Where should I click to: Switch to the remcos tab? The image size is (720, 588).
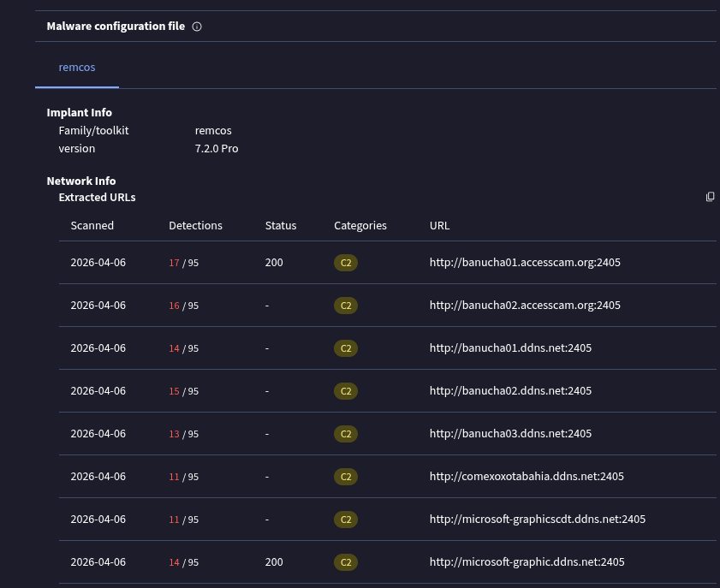tap(77, 68)
